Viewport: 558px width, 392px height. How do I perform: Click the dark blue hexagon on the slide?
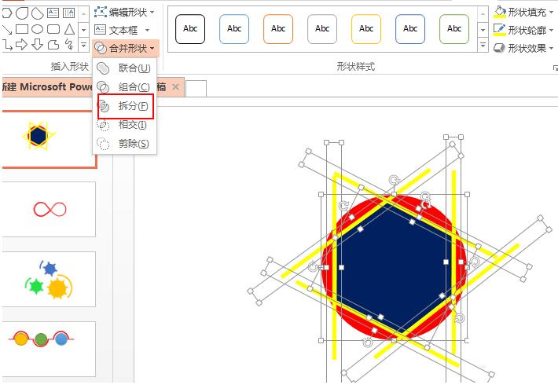pyautogui.click(x=394, y=269)
